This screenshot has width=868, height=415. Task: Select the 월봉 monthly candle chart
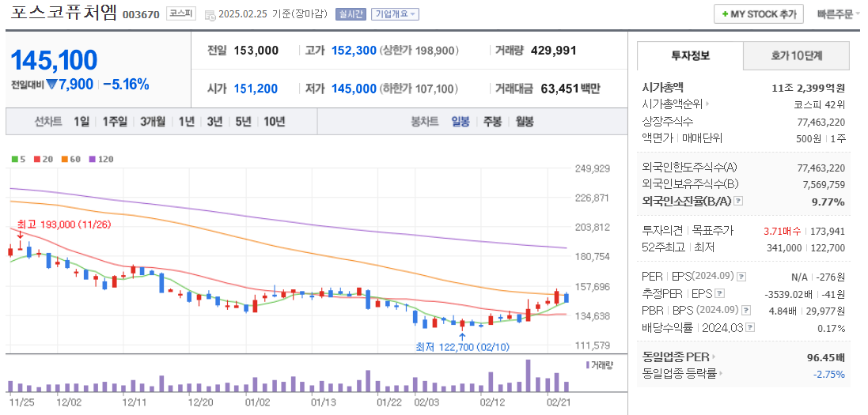(x=525, y=122)
